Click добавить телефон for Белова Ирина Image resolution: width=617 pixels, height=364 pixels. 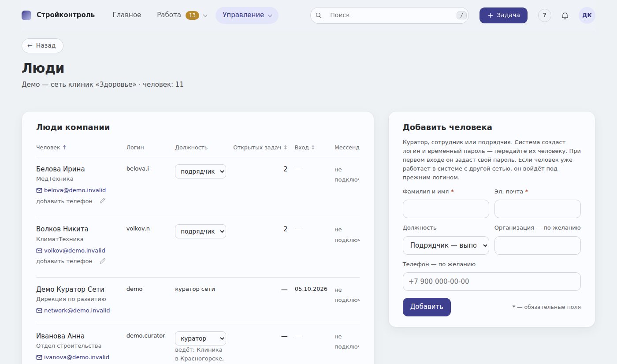click(x=64, y=201)
